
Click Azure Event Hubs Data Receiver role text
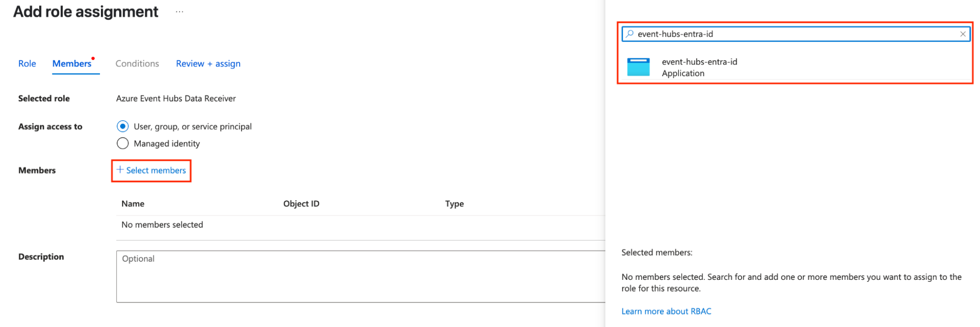(176, 99)
